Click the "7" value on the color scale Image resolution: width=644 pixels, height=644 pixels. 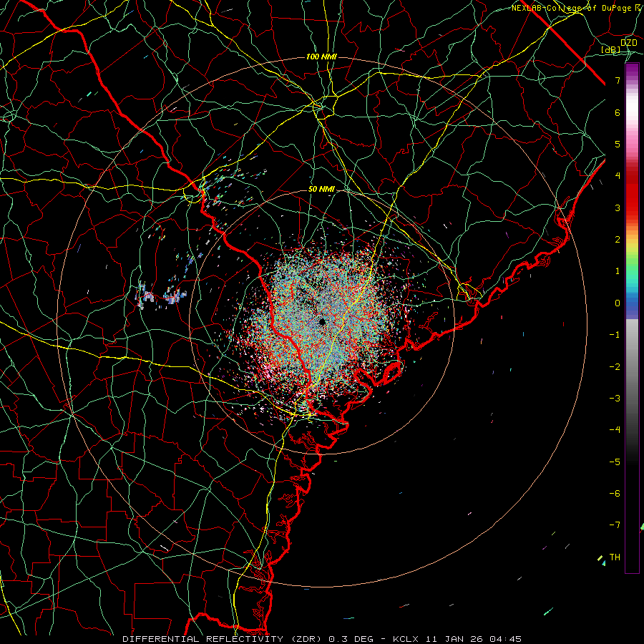pos(618,80)
